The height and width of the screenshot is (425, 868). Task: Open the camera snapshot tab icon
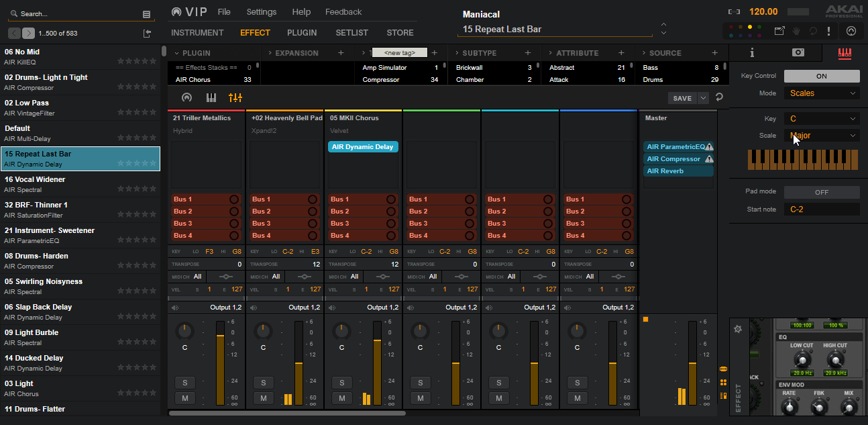798,52
